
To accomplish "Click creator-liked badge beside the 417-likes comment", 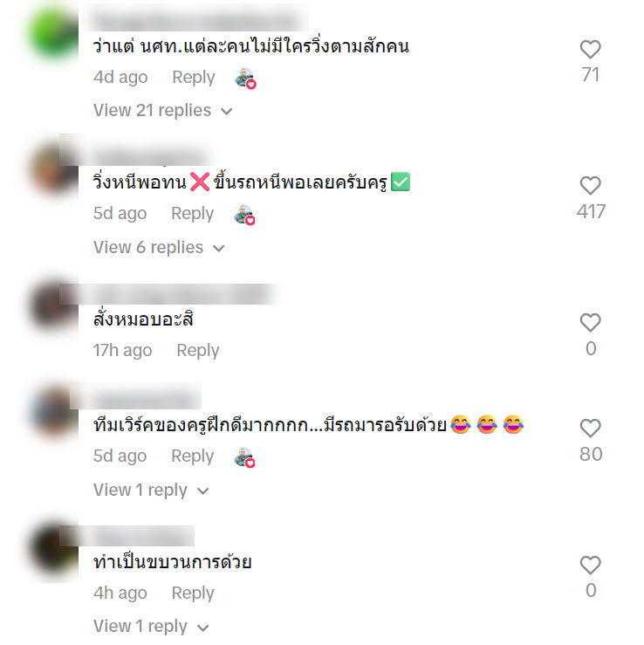I will tap(244, 215).
